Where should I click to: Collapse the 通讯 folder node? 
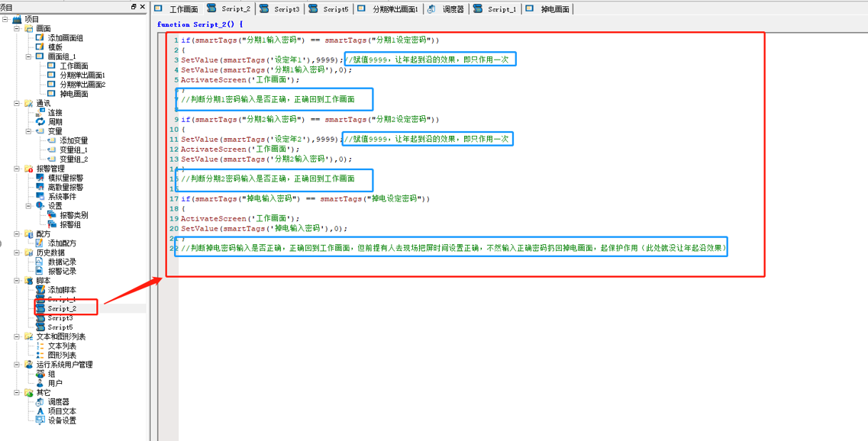pyautogui.click(x=17, y=103)
